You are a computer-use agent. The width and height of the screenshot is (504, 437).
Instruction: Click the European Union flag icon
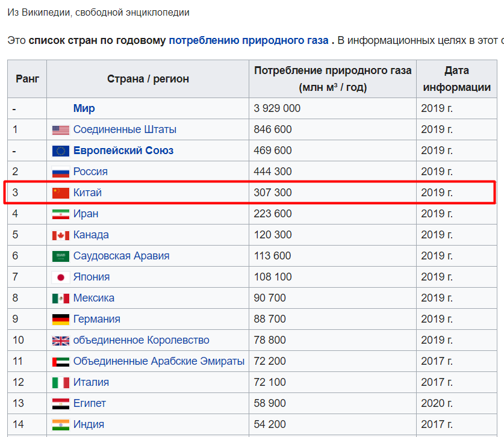pos(61,151)
